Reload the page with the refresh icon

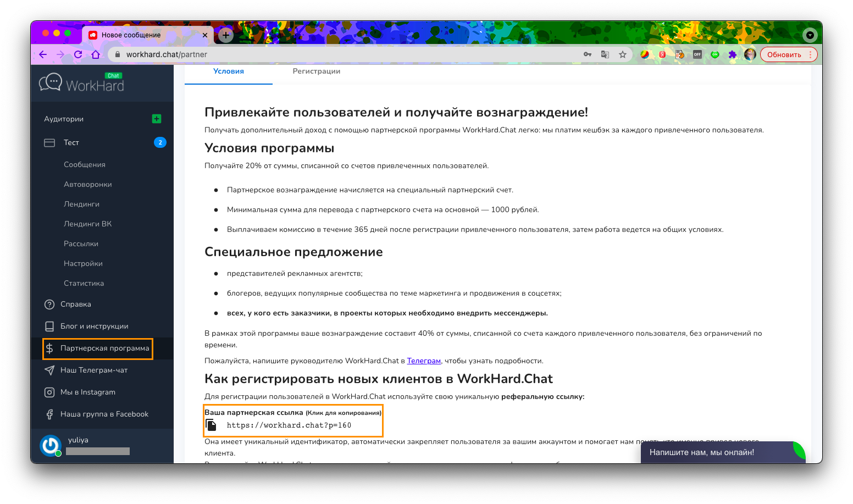(78, 54)
